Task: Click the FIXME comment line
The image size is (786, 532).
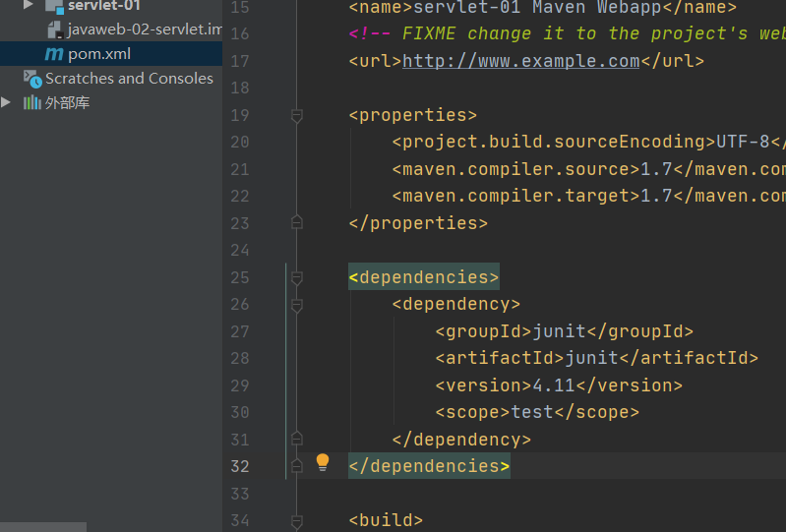Action: click(567, 33)
